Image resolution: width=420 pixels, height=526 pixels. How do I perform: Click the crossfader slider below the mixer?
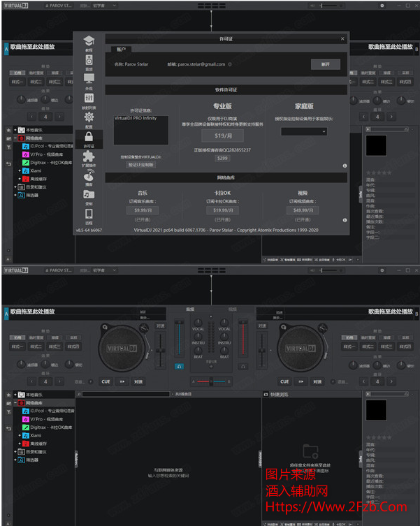pyautogui.click(x=210, y=381)
